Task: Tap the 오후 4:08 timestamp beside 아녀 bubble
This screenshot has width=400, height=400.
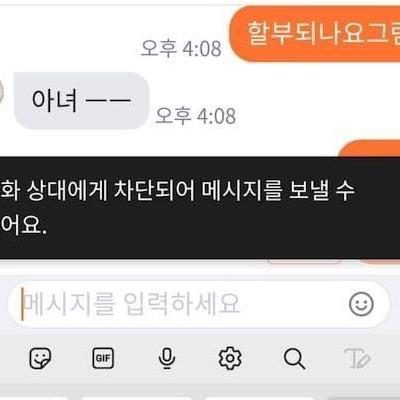Action: click(x=196, y=116)
